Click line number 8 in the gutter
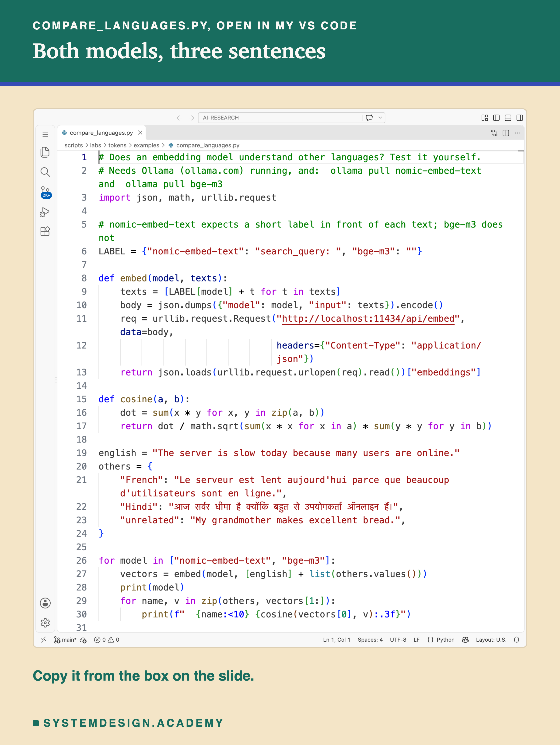Screen dimensions: 560x745 tap(84, 278)
